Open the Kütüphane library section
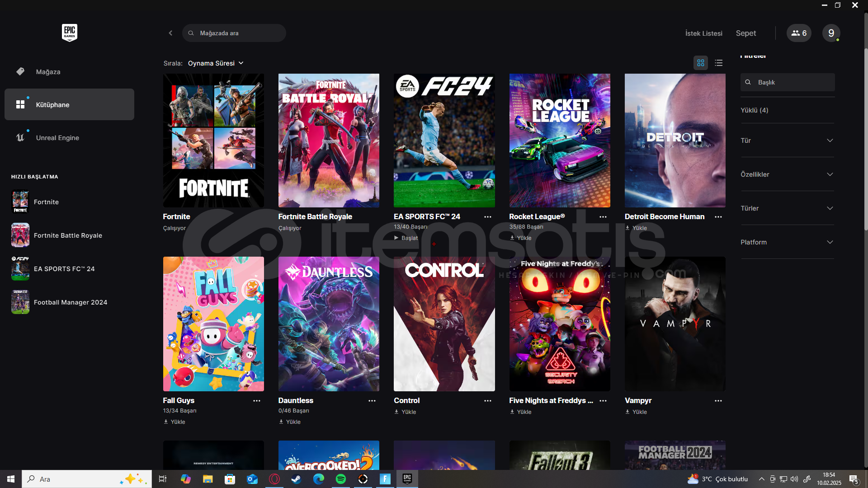The image size is (868, 488). pos(69,104)
